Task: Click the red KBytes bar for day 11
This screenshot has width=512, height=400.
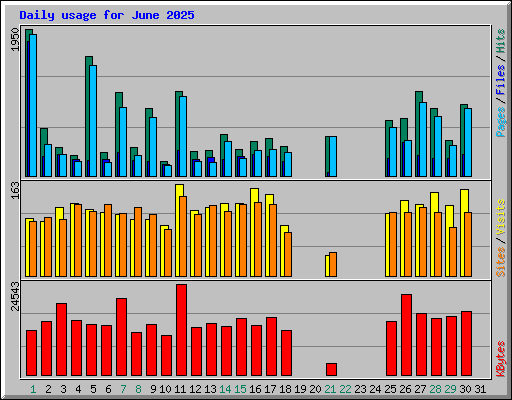Action: click(x=181, y=330)
